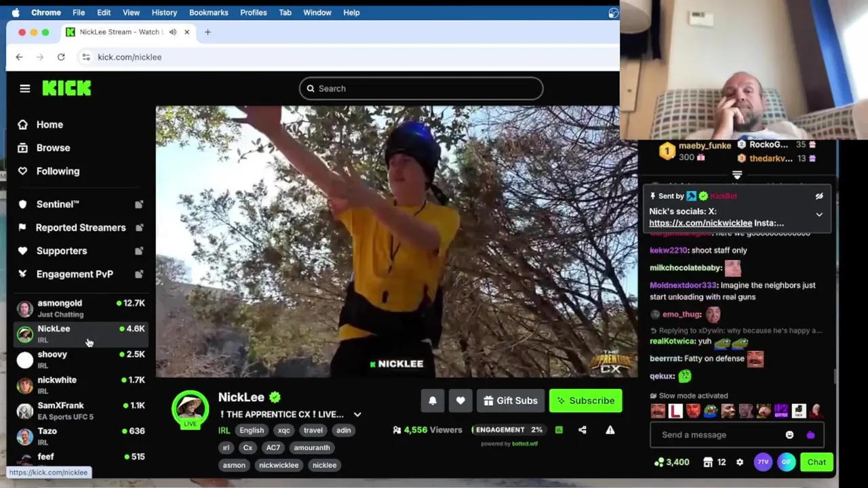Open SamXFrank's channel in the sidebar
868x488 pixels.
80,411
